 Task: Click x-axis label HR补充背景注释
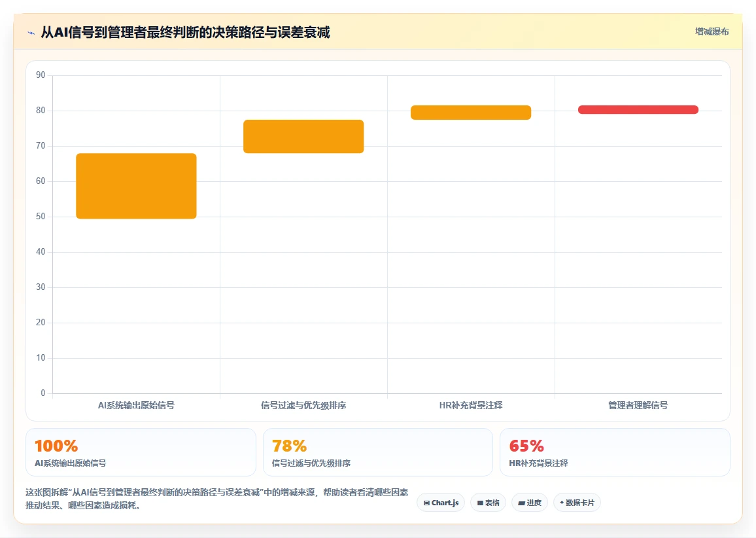pos(471,405)
